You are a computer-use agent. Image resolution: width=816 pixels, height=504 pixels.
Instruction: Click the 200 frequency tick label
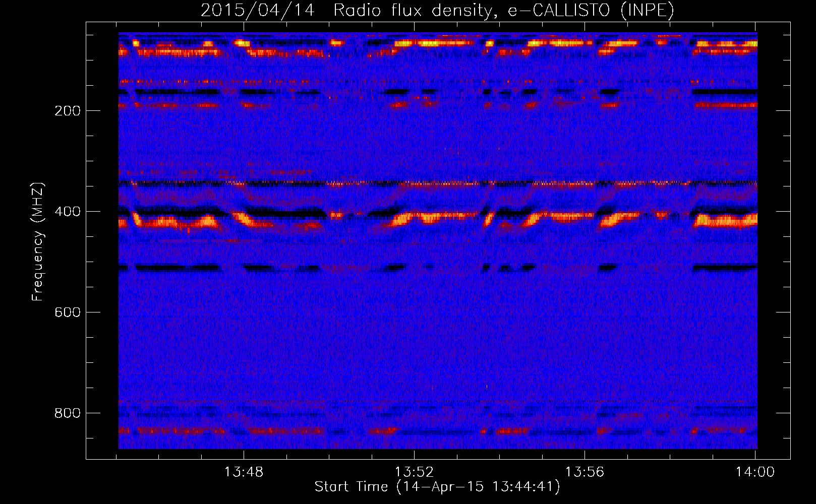point(68,111)
